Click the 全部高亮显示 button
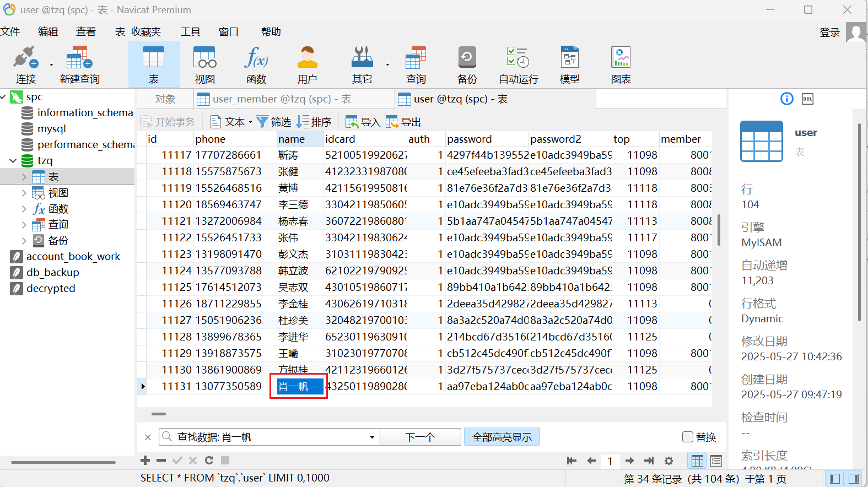The width and height of the screenshot is (868, 487). pos(502,437)
